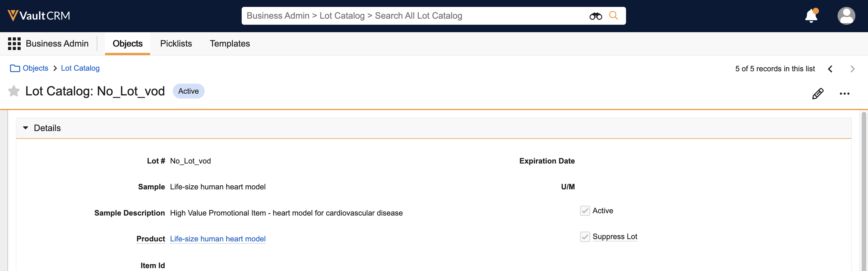Go to previous record arrow
This screenshot has width=868, height=271.
tap(830, 69)
